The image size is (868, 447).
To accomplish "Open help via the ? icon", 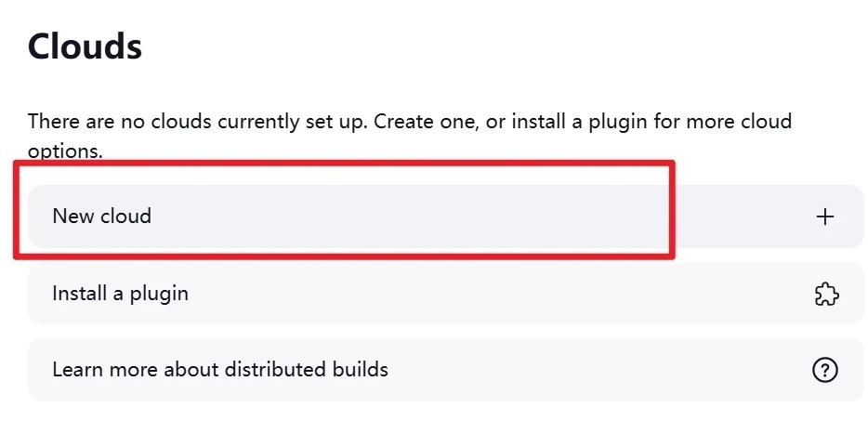I will (824, 370).
